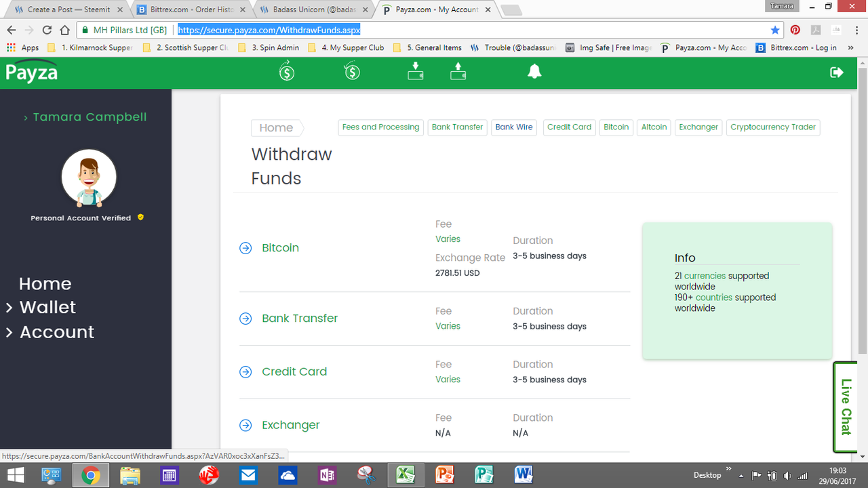Open notifications with the bell icon
Viewport: 868px width, 488px height.
tap(534, 70)
